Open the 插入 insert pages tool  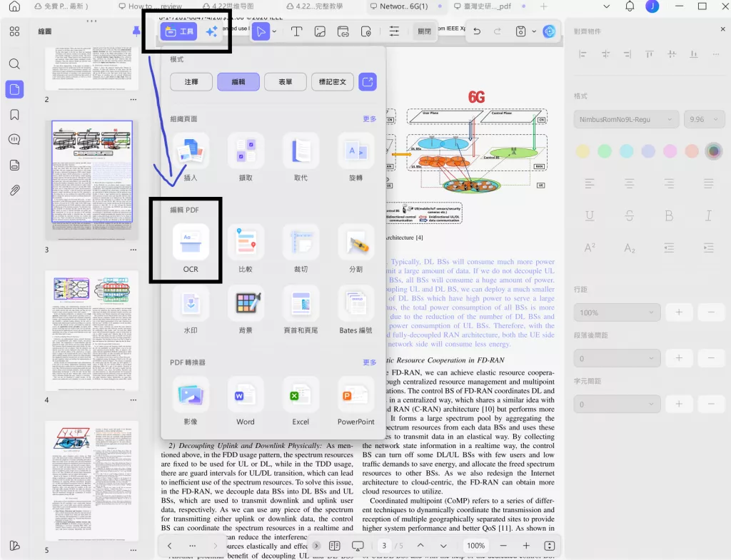190,157
